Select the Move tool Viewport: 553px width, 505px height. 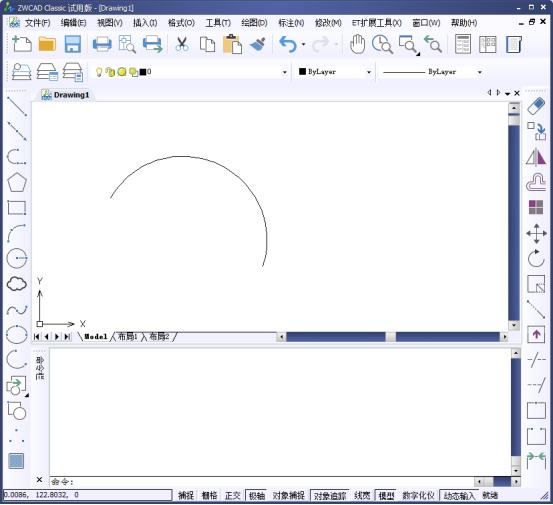(536, 233)
